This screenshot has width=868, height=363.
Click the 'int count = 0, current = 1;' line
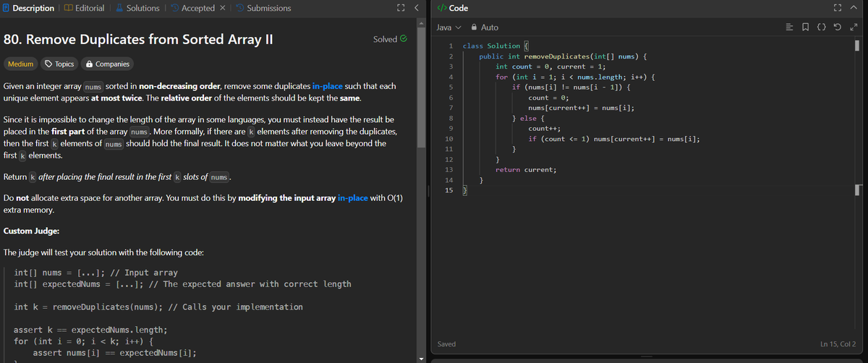[550, 66]
